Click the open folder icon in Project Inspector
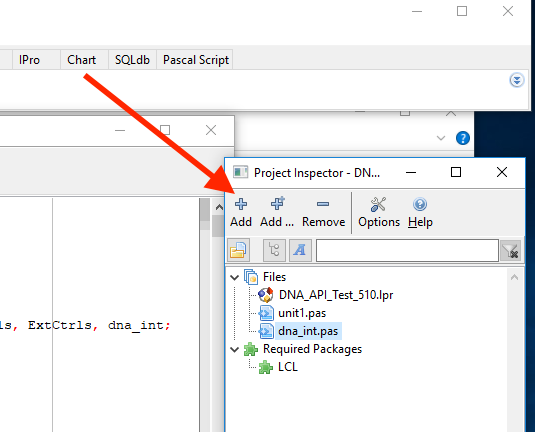Viewport: 535px width, 432px height. (x=238, y=250)
